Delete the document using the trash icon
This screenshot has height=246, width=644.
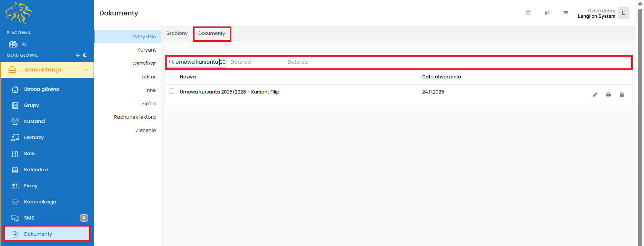pos(622,95)
